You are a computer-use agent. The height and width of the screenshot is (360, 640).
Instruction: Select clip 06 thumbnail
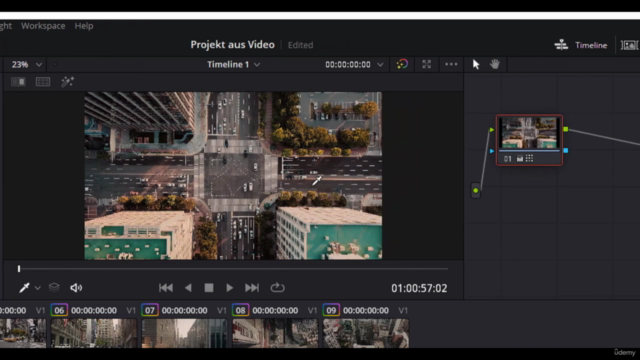click(x=94, y=333)
